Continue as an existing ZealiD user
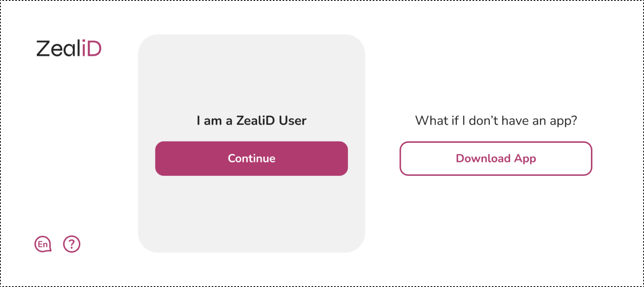The height and width of the screenshot is (287, 644). click(252, 158)
